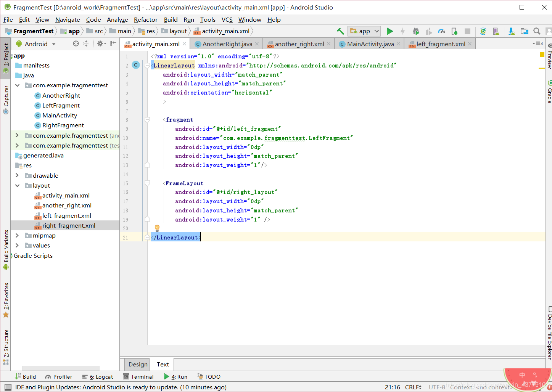Image resolution: width=552 pixels, height=392 pixels.
Task: Close the AnotherRight.java tab
Action: (257, 44)
